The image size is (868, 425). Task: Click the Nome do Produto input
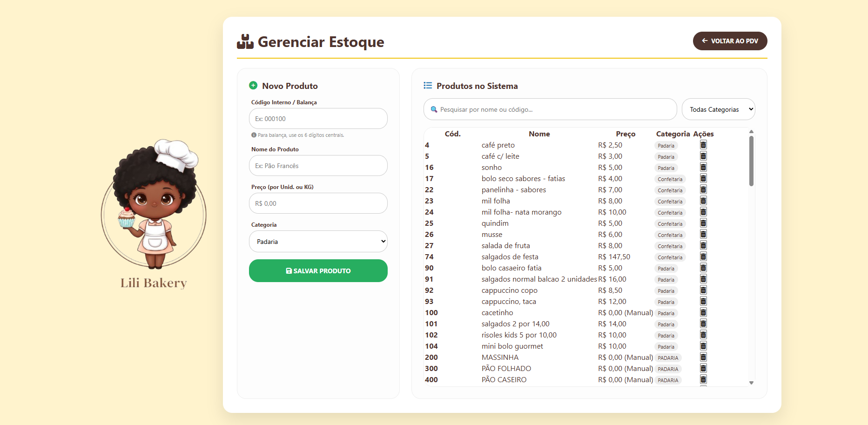tap(318, 166)
